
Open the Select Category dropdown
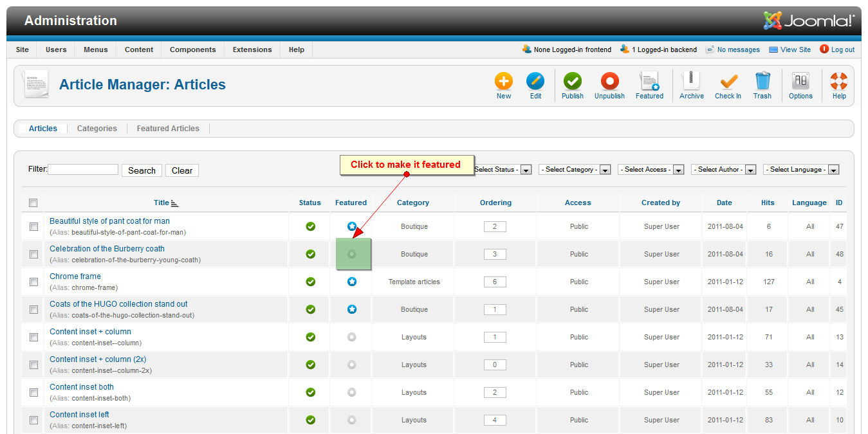pyautogui.click(x=575, y=170)
